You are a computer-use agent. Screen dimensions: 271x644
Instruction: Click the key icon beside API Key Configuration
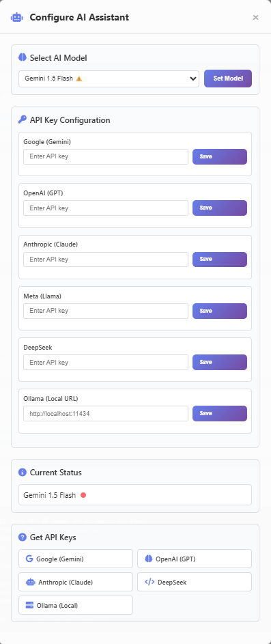pyautogui.click(x=22, y=120)
